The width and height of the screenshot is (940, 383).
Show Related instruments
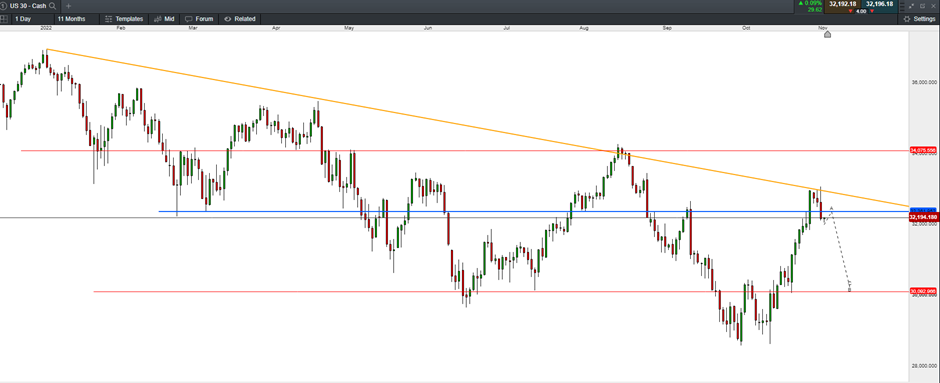pos(240,19)
